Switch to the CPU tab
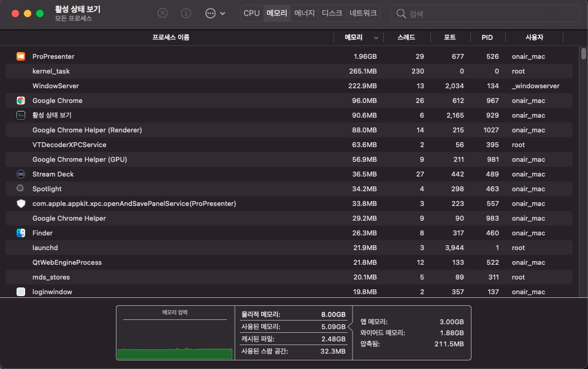Viewport: 588px width, 369px height. click(x=251, y=13)
